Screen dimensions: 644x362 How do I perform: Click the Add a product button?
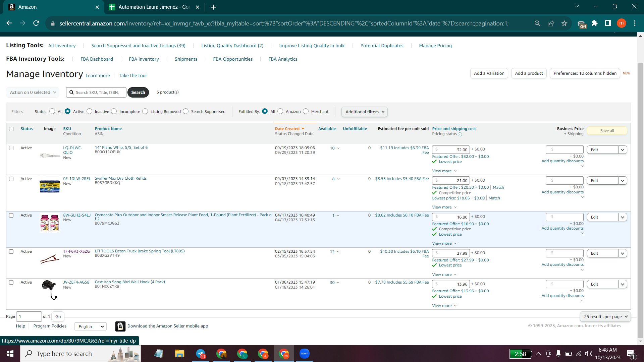tap(529, 73)
